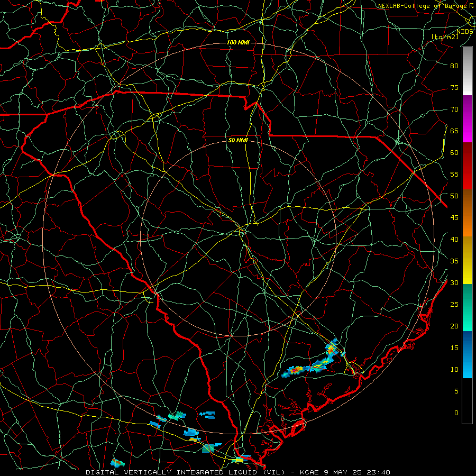Click the 60 value on the color scale
The image size is (476, 476).
click(454, 153)
